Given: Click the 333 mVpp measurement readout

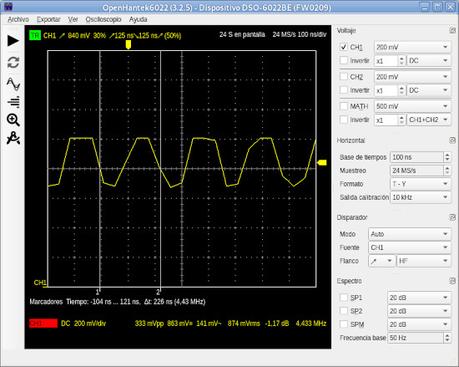Looking at the screenshot, I should pos(149,323).
